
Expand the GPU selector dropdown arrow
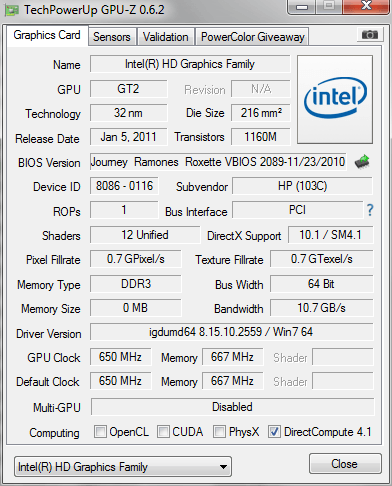(224, 467)
